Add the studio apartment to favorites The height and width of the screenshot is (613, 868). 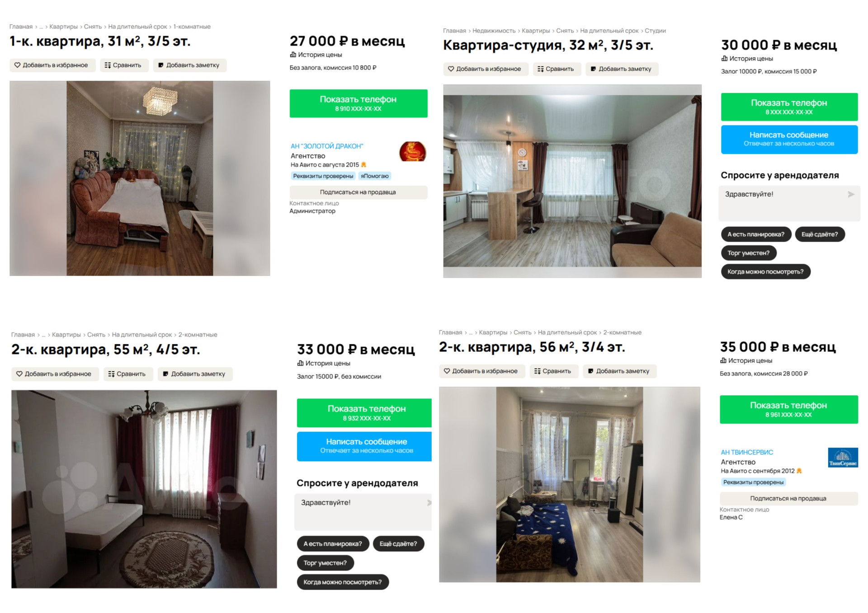click(486, 69)
